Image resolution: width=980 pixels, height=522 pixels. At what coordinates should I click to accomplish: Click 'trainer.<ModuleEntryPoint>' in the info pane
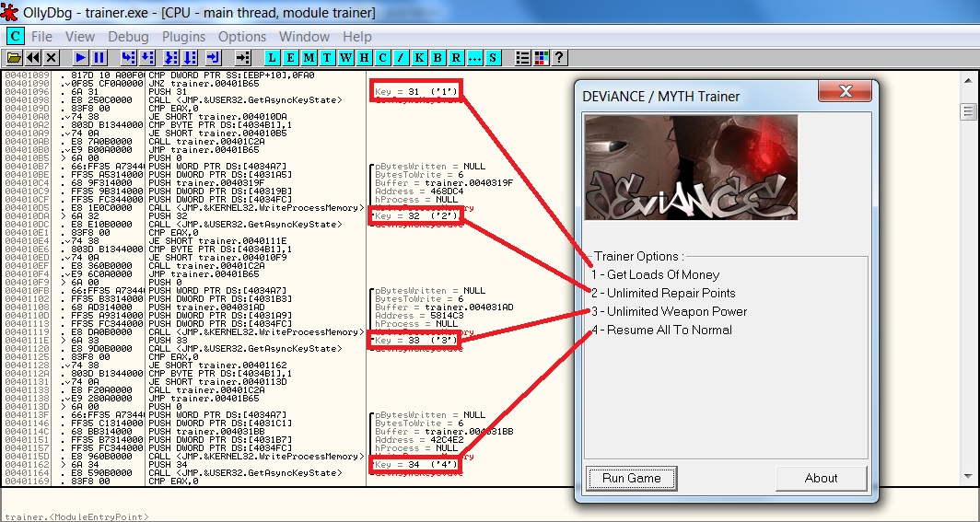76,516
